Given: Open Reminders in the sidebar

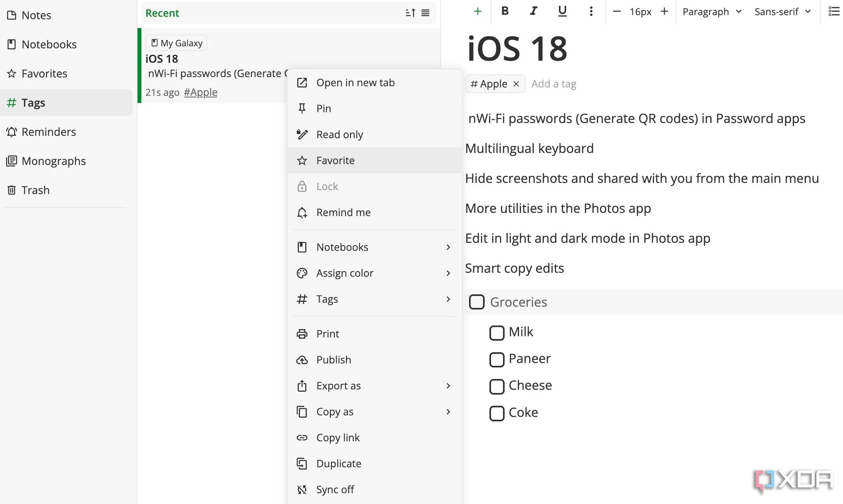Looking at the screenshot, I should [x=66, y=132].
